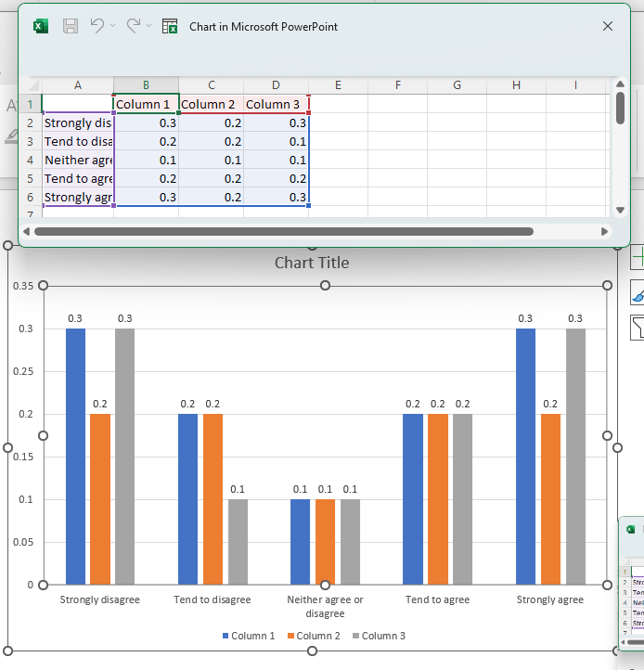Expand the Redo history dropdown arrow
Image resolution: width=644 pixels, height=670 pixels.
[x=149, y=27]
